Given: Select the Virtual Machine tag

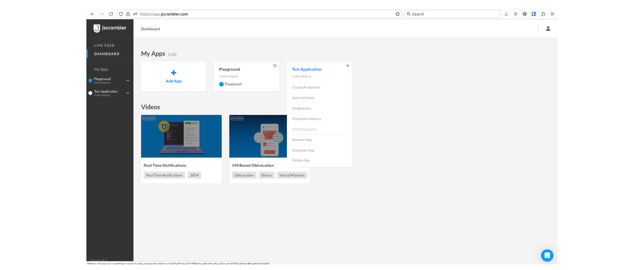Looking at the screenshot, I should click(x=292, y=175).
